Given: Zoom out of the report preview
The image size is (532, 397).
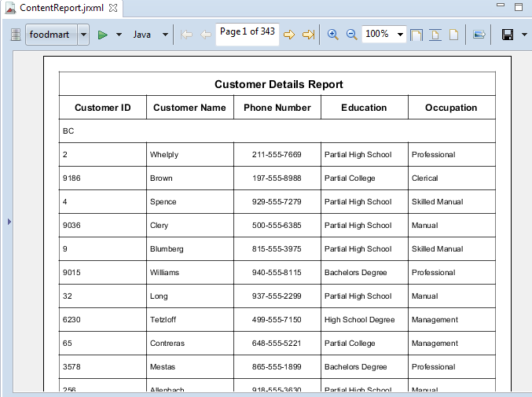Looking at the screenshot, I should 351,35.
